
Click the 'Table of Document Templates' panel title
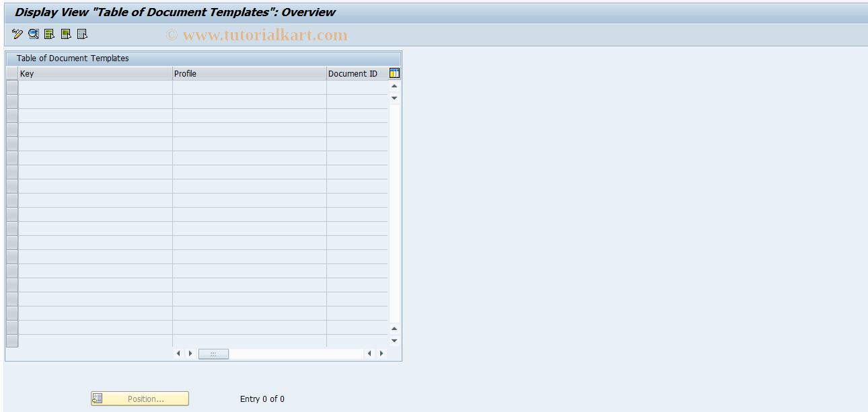(73, 58)
